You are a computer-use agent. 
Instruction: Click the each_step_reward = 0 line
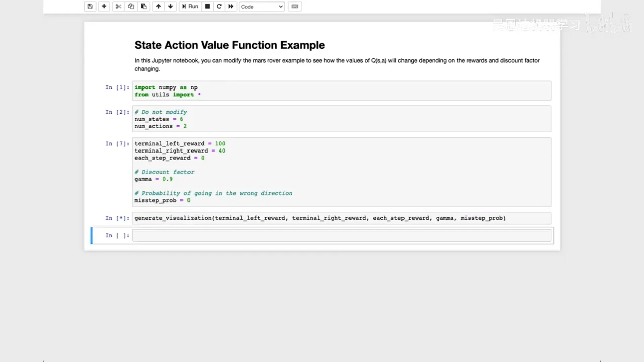[x=169, y=158]
